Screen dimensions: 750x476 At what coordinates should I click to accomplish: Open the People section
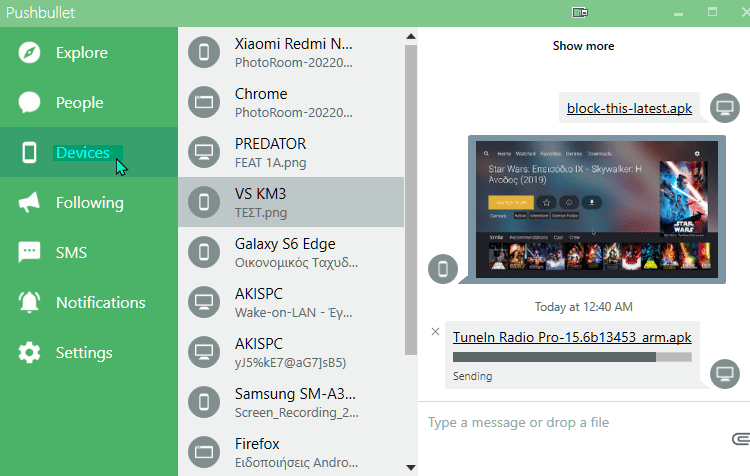click(79, 103)
